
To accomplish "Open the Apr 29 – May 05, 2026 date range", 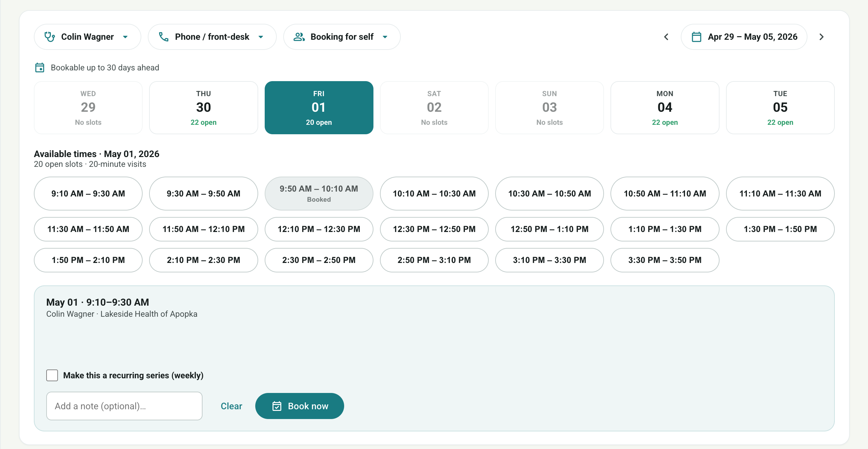I will 744,37.
